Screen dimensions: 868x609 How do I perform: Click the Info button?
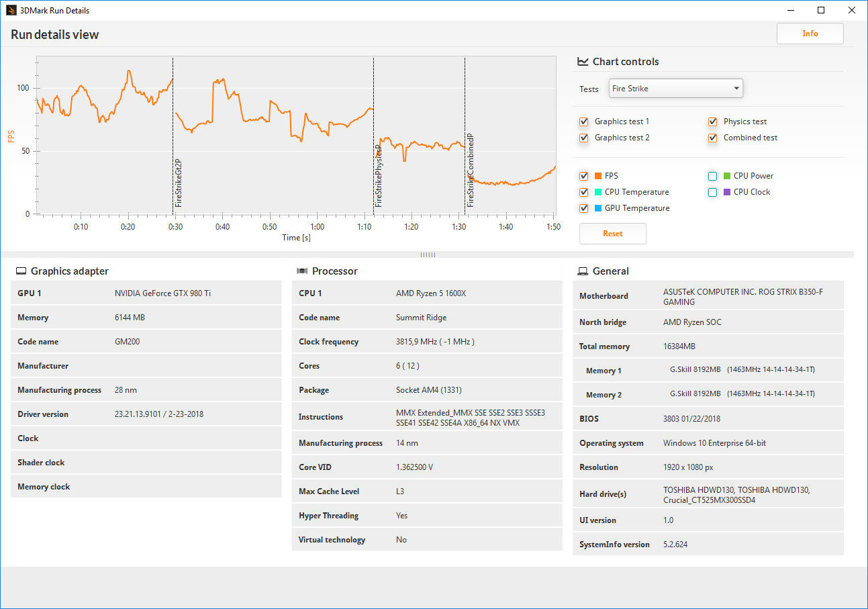tap(810, 34)
